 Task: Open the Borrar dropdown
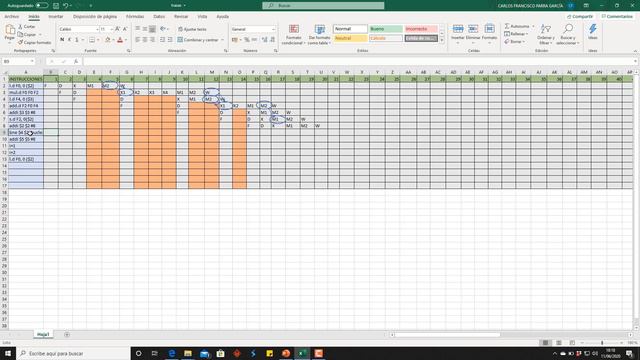(515, 42)
